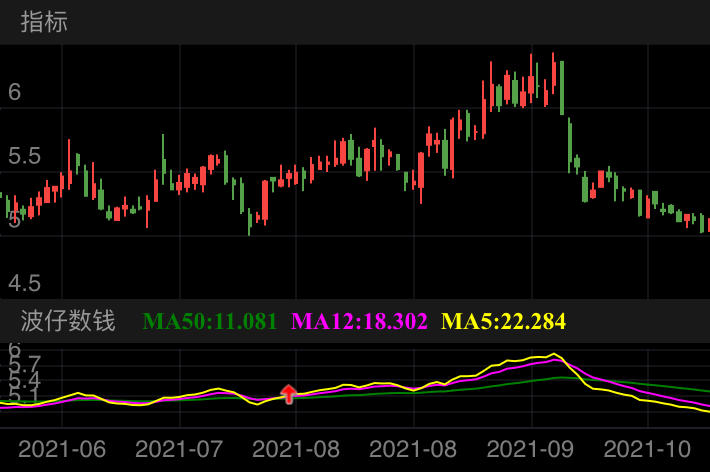Click the 2021-07 date label
Viewport: 710px width, 472px height.
[177, 450]
